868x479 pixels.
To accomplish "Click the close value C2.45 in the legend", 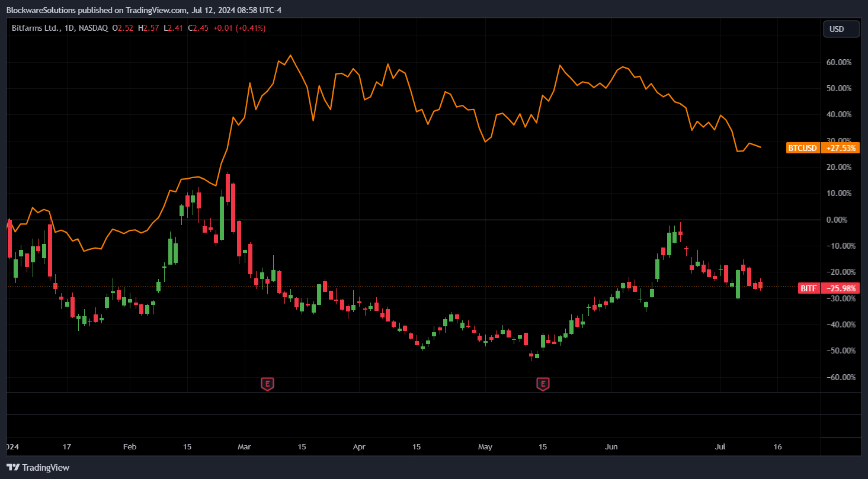I will click(x=198, y=28).
